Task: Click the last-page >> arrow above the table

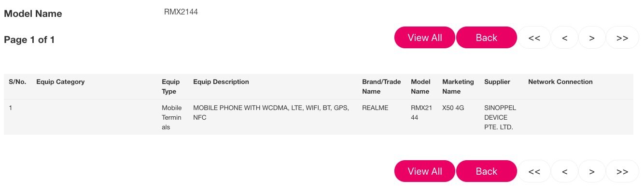Action: [622, 38]
